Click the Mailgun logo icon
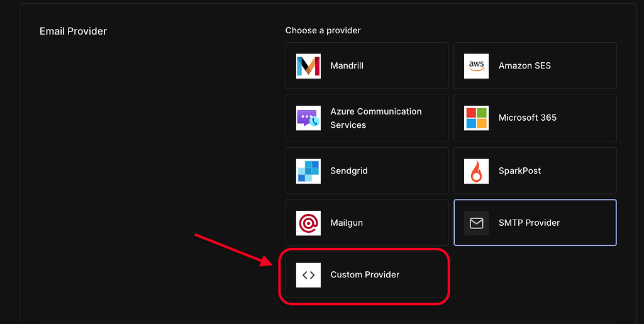Image resolution: width=644 pixels, height=324 pixels. [308, 223]
